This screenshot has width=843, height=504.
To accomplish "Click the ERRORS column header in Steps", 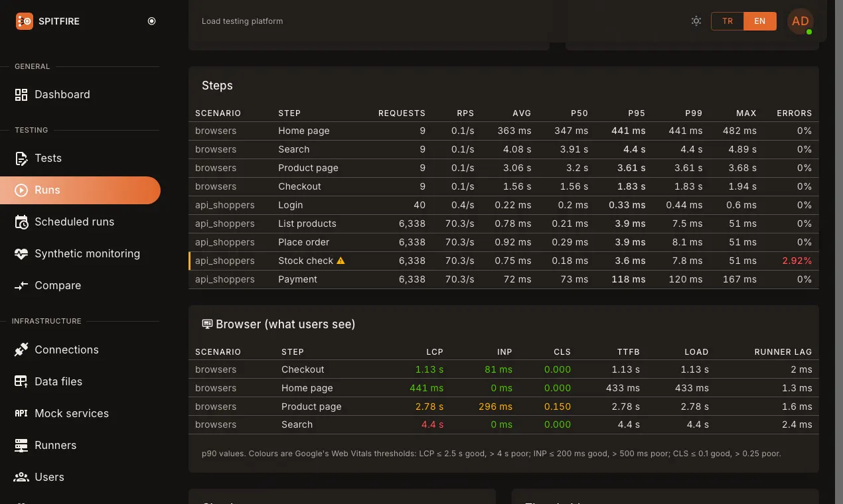I will pos(795,113).
